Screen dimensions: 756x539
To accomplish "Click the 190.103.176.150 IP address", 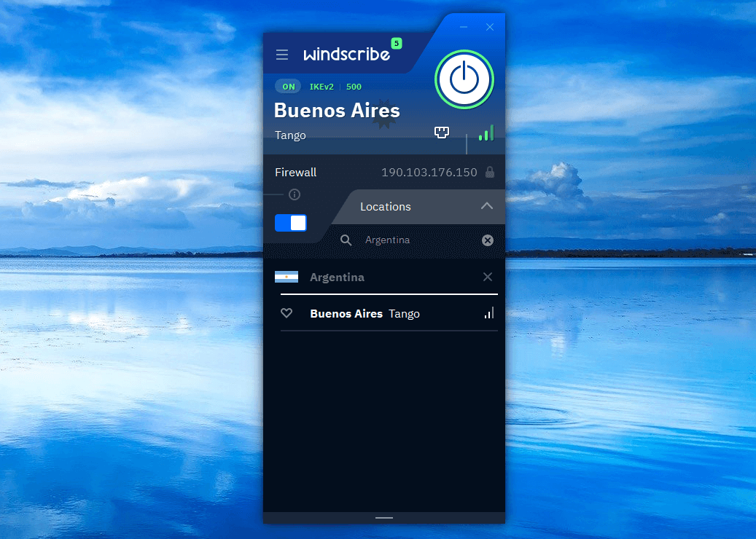I will click(x=429, y=173).
